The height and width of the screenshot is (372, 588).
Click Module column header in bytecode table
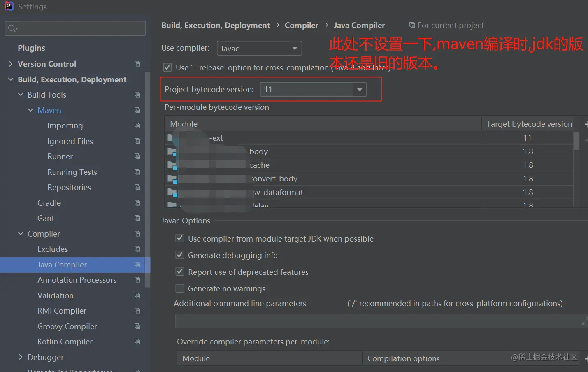click(323, 124)
